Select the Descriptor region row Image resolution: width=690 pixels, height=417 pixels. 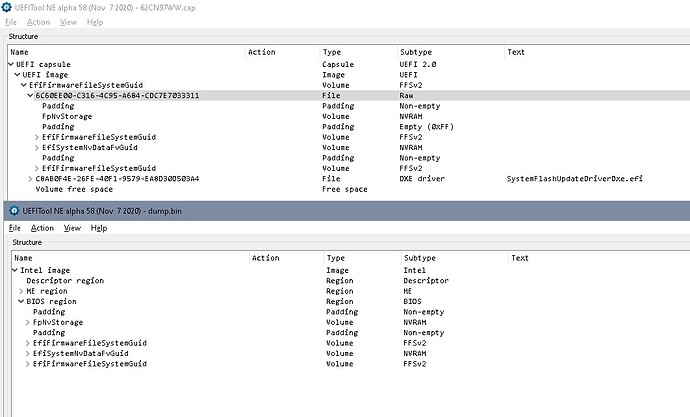pos(64,281)
